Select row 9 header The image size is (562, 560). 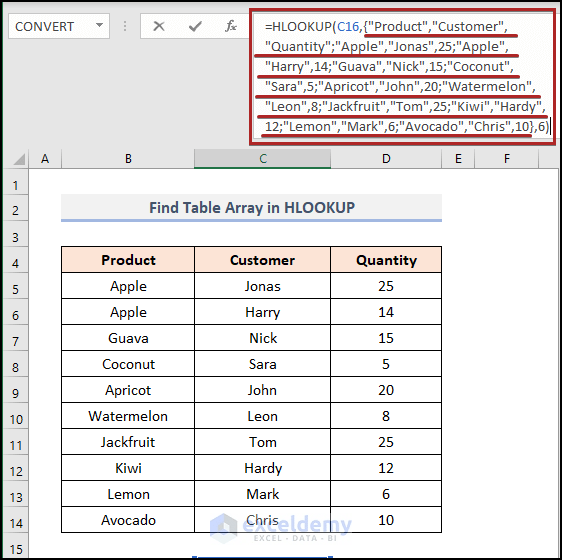pyautogui.click(x=16, y=390)
